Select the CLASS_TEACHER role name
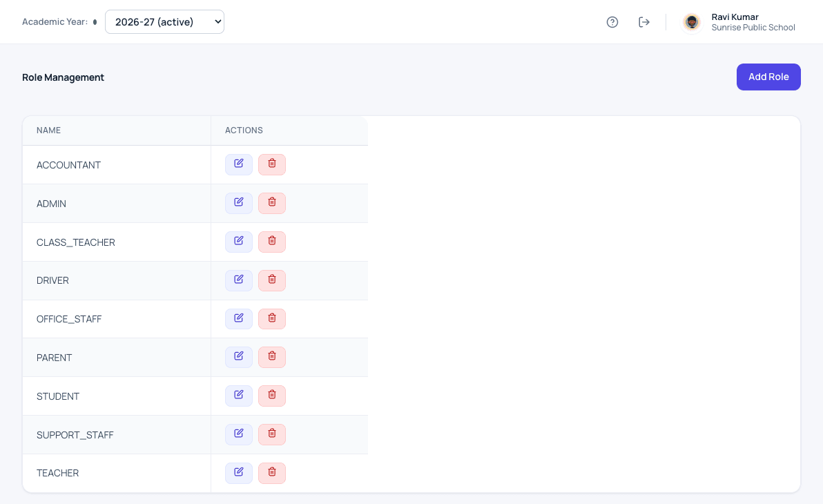This screenshot has height=504, width=823. coord(75,242)
